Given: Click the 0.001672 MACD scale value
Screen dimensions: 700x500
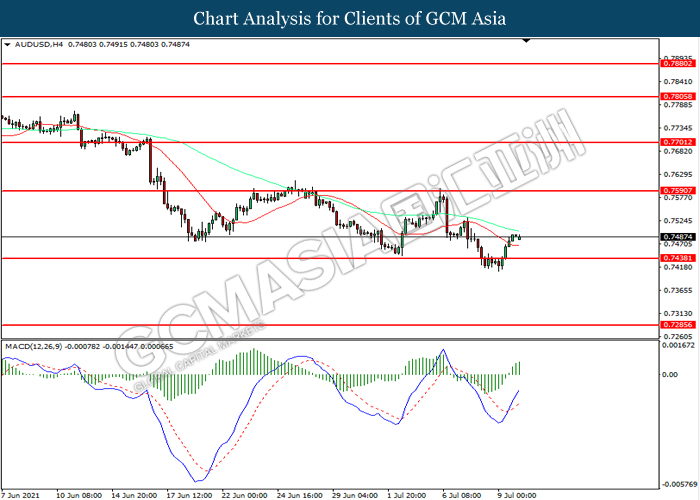Looking at the screenshot, I should click(x=680, y=345).
